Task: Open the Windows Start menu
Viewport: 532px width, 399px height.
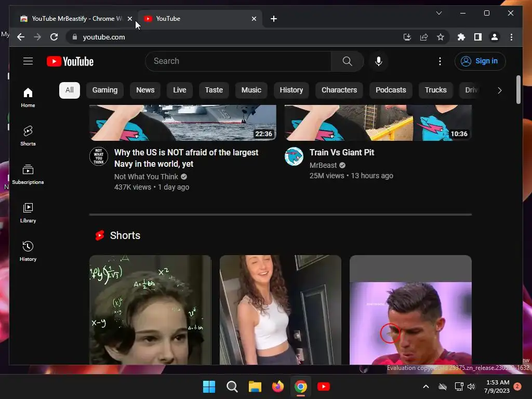Action: tap(209, 387)
